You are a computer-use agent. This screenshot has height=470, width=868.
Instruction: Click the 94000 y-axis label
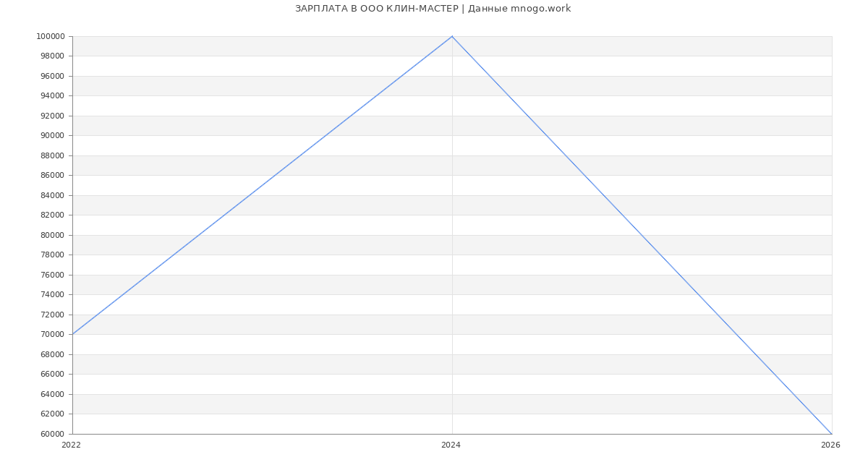(x=53, y=96)
